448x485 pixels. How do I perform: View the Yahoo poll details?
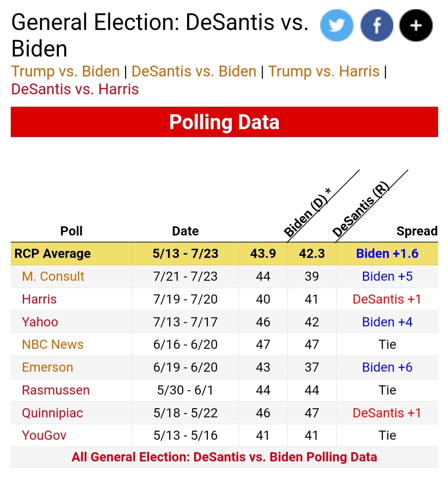pos(40,322)
